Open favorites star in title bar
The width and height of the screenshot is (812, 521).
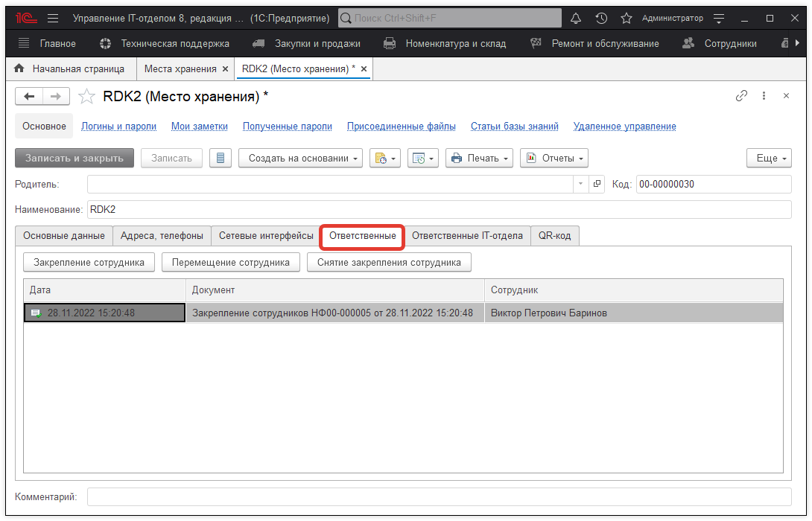point(627,18)
